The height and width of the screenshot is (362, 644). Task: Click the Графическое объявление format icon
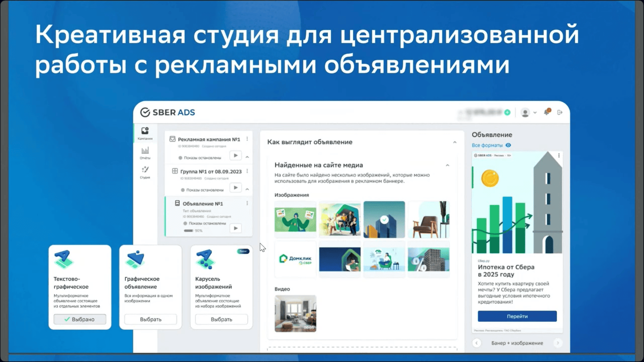pos(135,259)
